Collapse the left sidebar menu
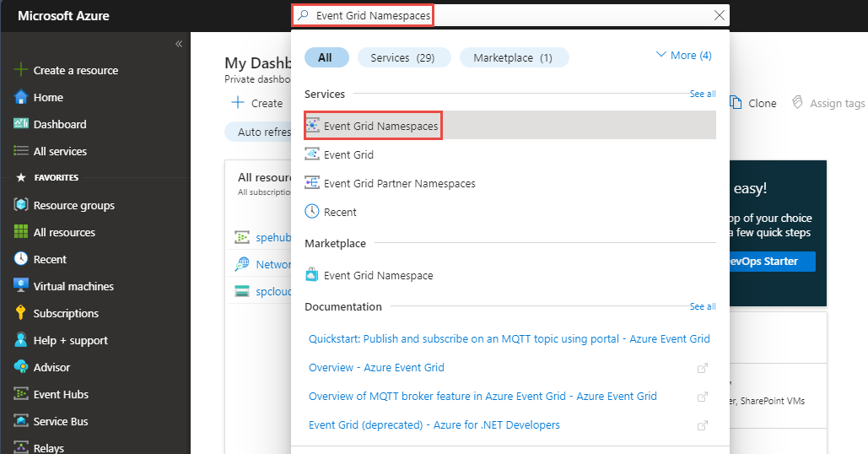The height and width of the screenshot is (454, 868). [x=179, y=44]
